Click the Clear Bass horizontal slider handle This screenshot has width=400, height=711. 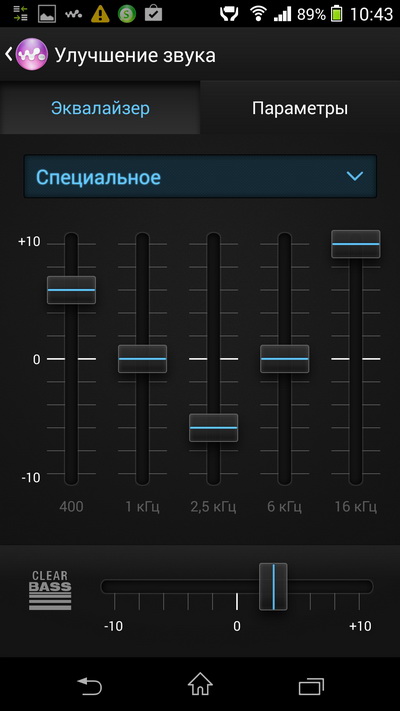pyautogui.click(x=273, y=587)
